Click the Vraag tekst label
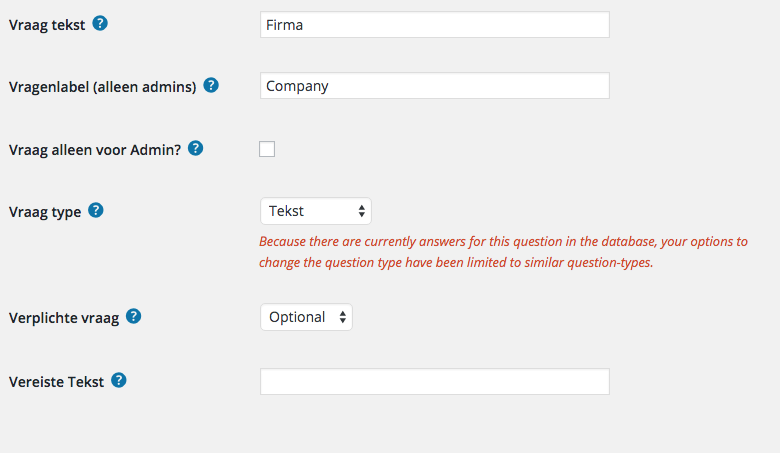 click(46, 24)
